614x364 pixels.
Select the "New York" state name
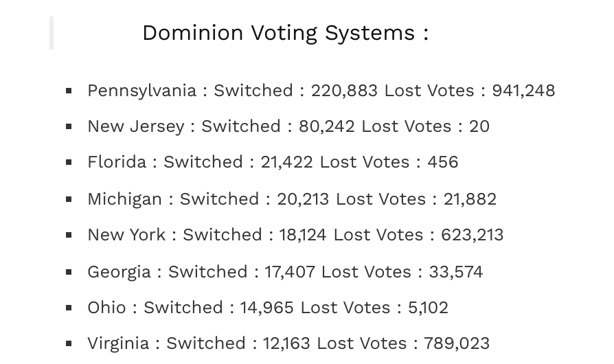pyautogui.click(x=126, y=235)
